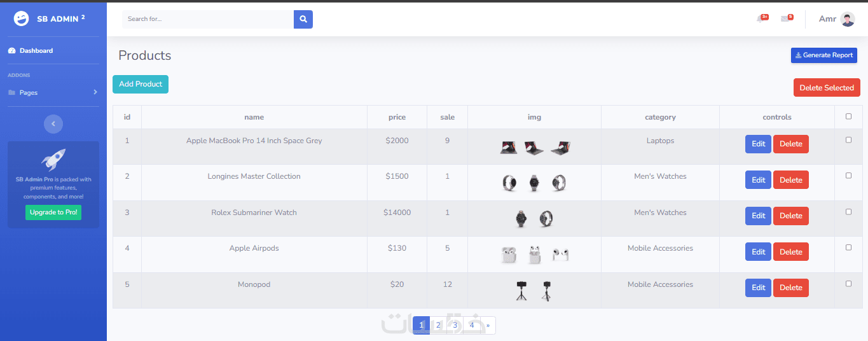The width and height of the screenshot is (868, 341).
Task: Click the Generate Report button
Action: (x=824, y=55)
